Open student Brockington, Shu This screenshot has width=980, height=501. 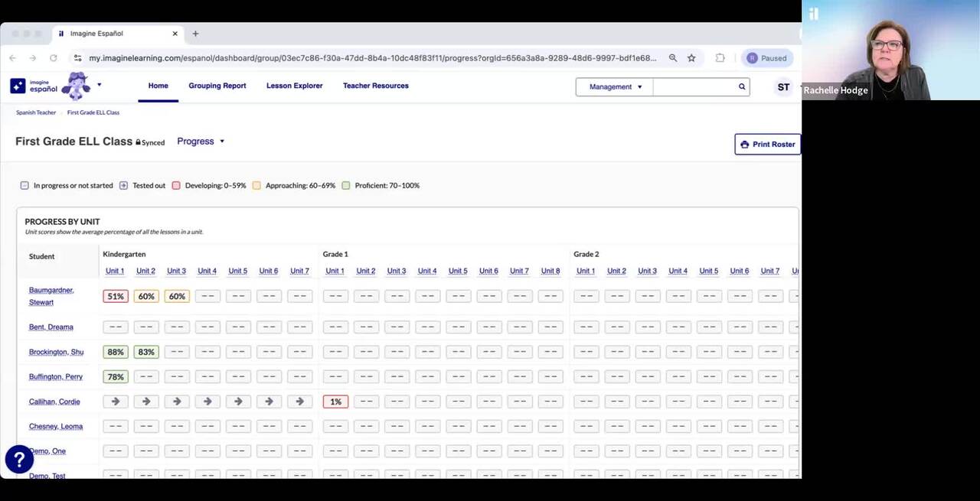point(56,352)
